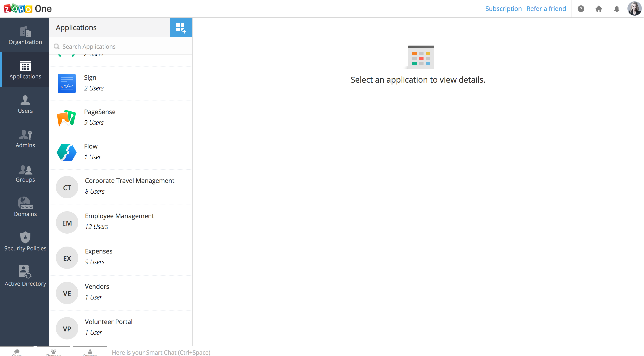Open Security Policies
Image resolution: width=644 pixels, height=356 pixels.
click(25, 241)
